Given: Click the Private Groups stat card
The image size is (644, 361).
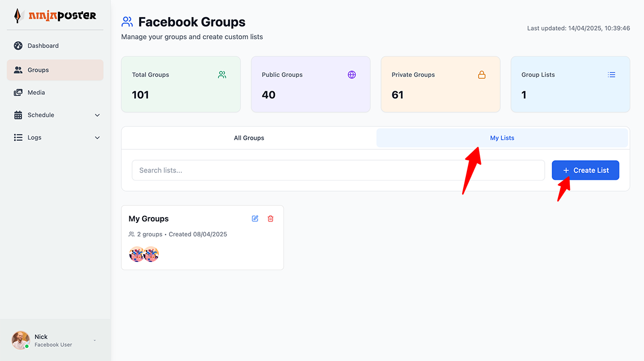Looking at the screenshot, I should (441, 84).
